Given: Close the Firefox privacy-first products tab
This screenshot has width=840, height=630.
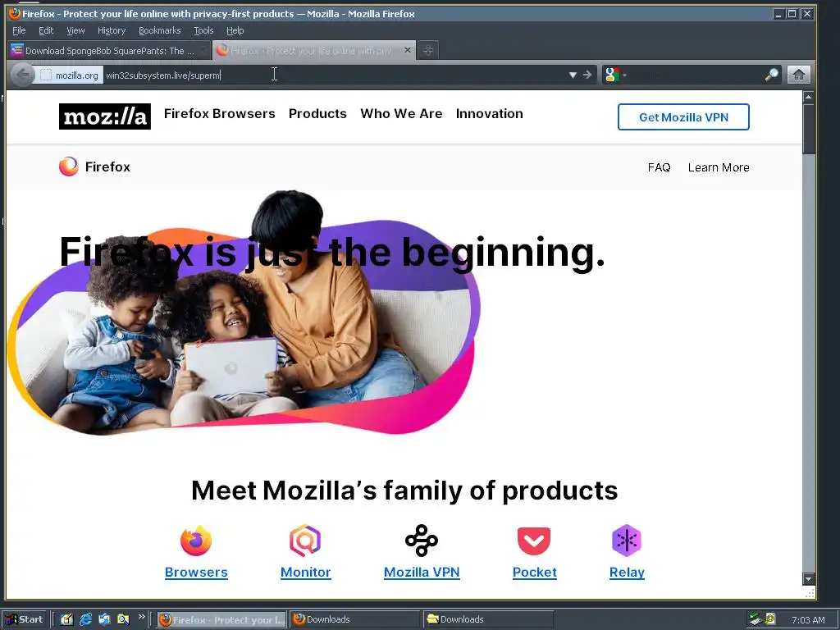Looking at the screenshot, I should click(x=408, y=50).
